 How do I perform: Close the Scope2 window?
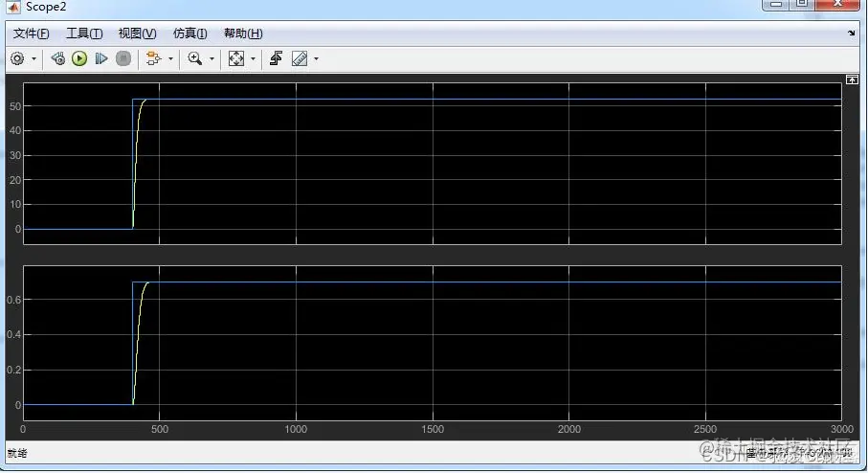(x=837, y=4)
